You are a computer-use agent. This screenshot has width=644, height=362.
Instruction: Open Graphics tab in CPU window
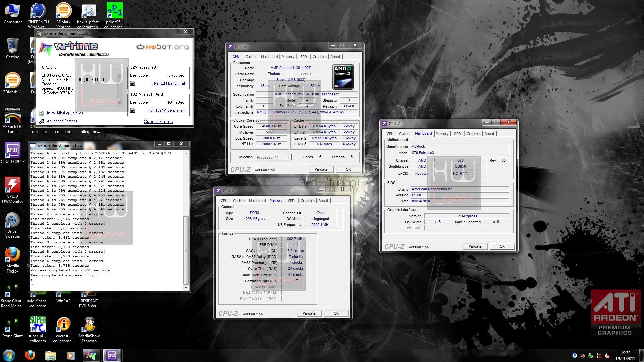click(x=319, y=57)
